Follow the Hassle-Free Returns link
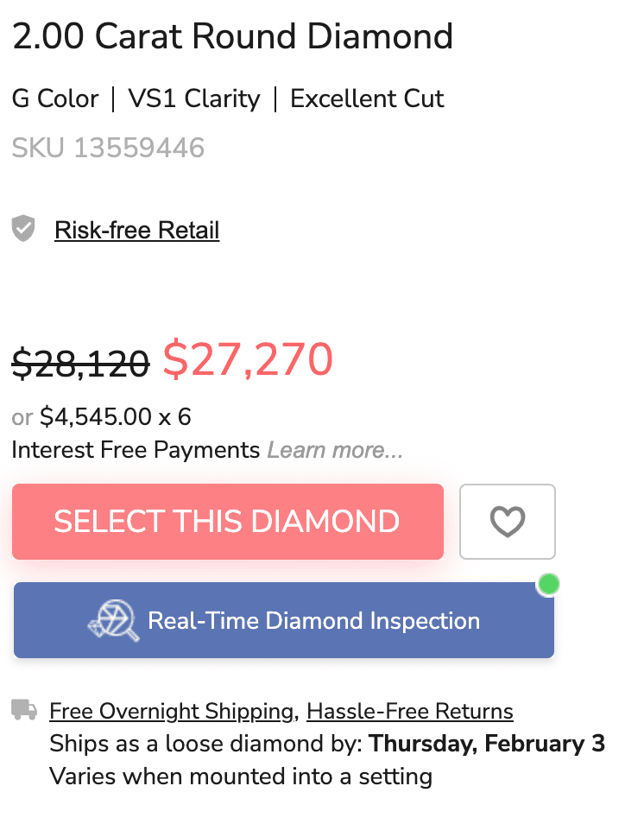 click(410, 712)
